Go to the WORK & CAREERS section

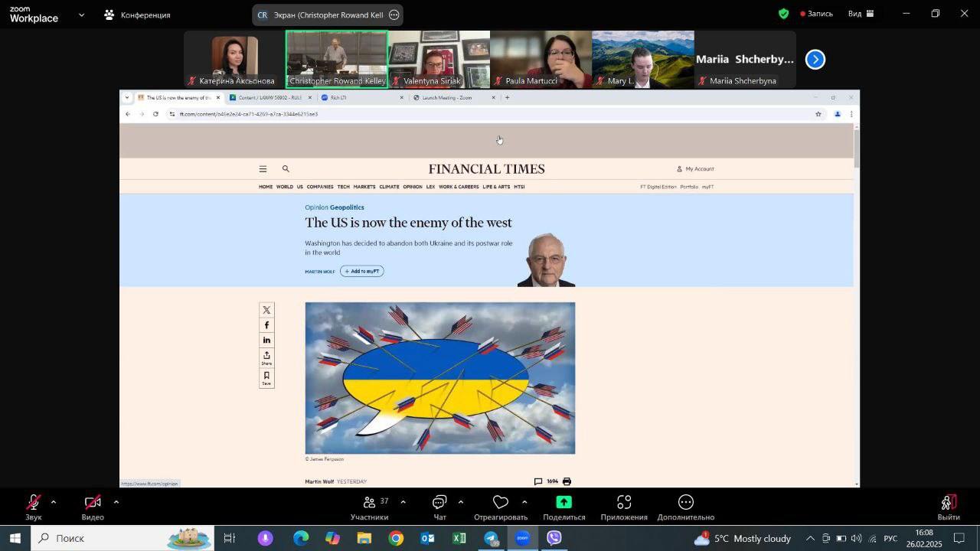459,187
